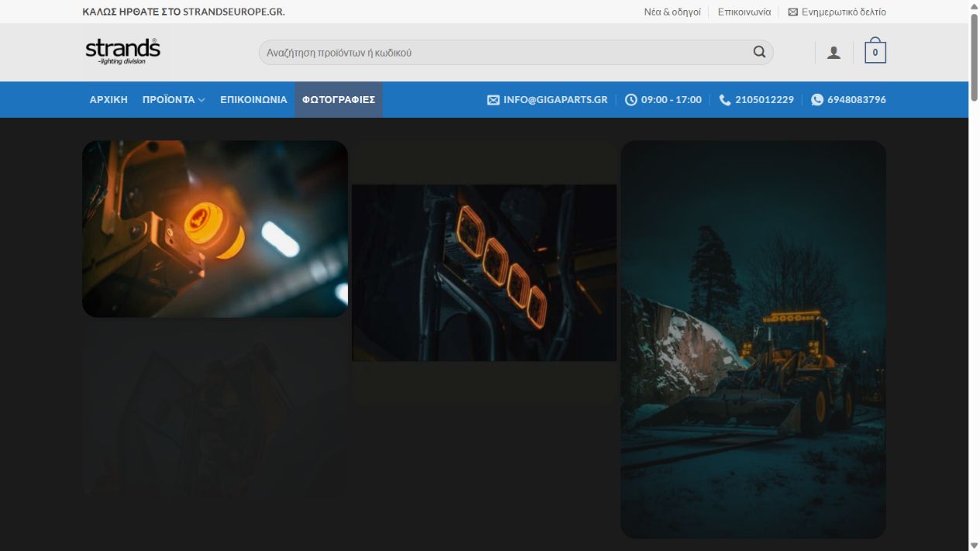Open the user account icon
This screenshot has height=551, width=980.
pyautogui.click(x=834, y=52)
